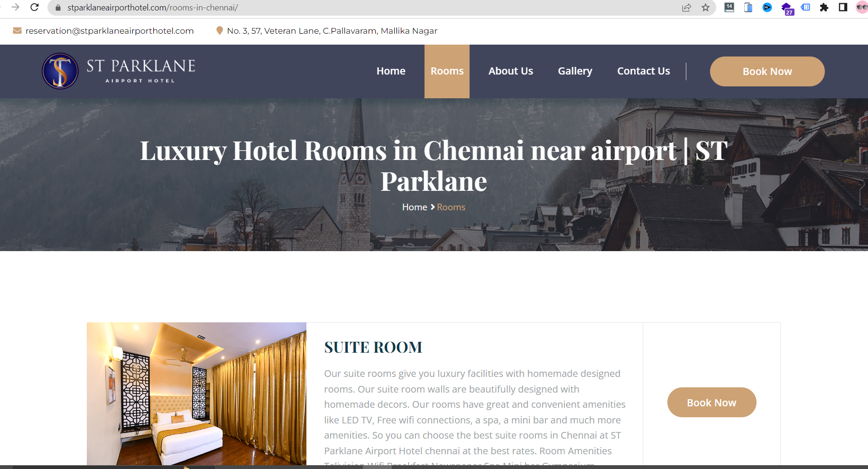
Task: Click the address bar URL field
Action: (370, 8)
